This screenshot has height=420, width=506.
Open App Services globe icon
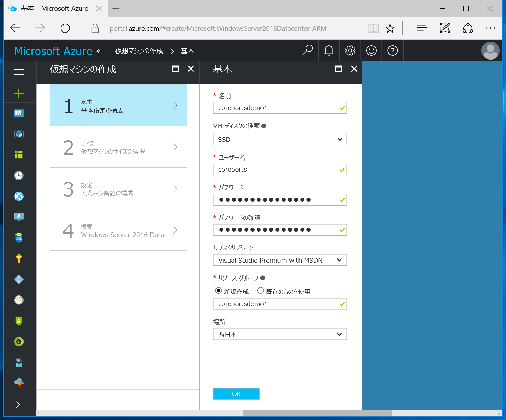(19, 196)
